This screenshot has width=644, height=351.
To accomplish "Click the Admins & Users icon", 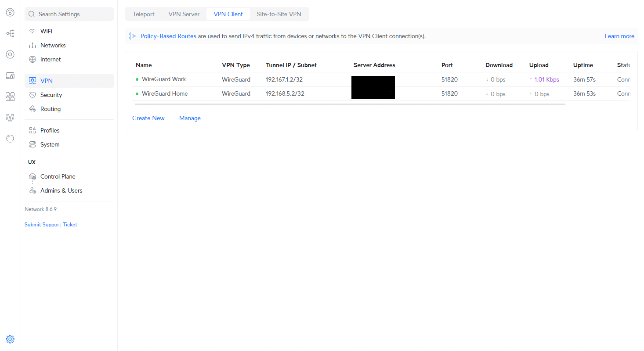I will [32, 190].
